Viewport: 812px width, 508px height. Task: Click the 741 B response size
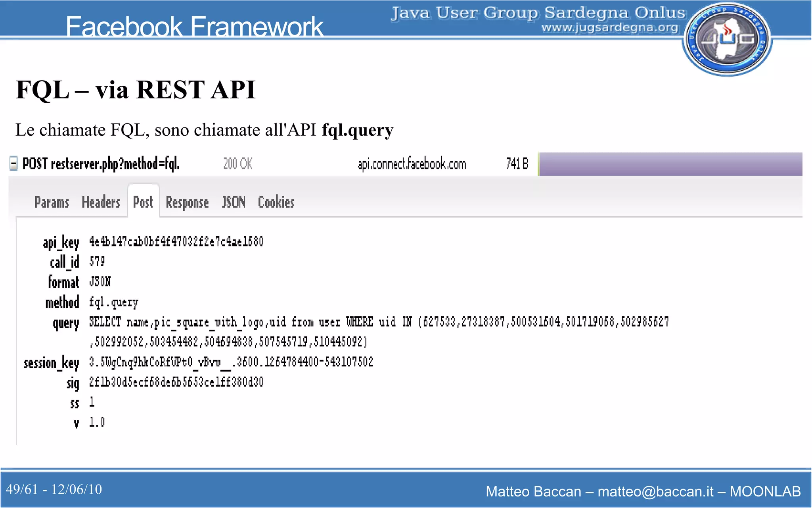click(517, 164)
